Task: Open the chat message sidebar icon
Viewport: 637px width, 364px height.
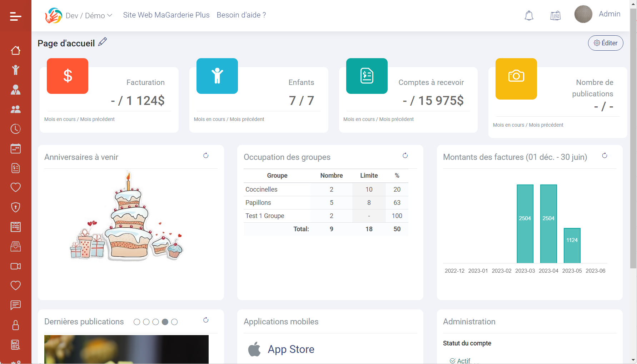Action: [x=16, y=305]
